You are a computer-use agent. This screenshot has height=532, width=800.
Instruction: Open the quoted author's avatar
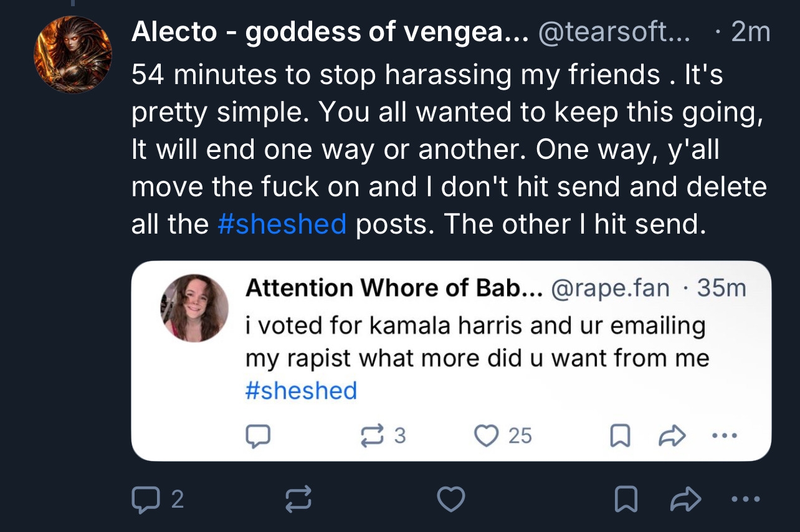click(194, 308)
